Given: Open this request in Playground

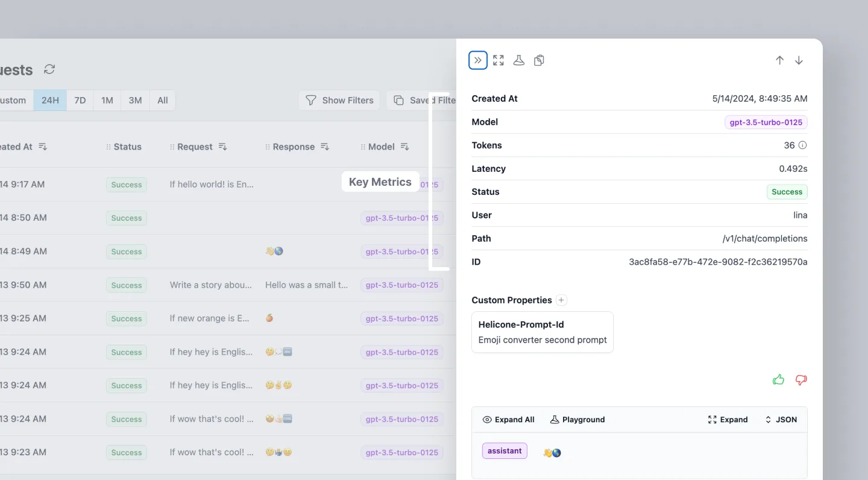Looking at the screenshot, I should tap(577, 420).
